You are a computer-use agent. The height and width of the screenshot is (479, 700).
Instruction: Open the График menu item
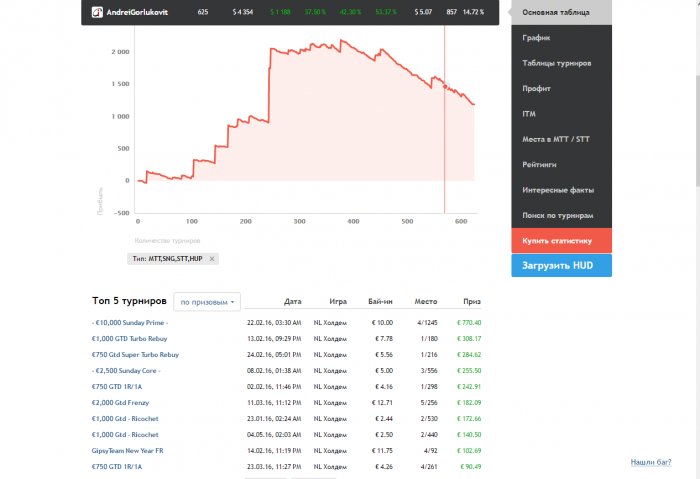pos(536,38)
